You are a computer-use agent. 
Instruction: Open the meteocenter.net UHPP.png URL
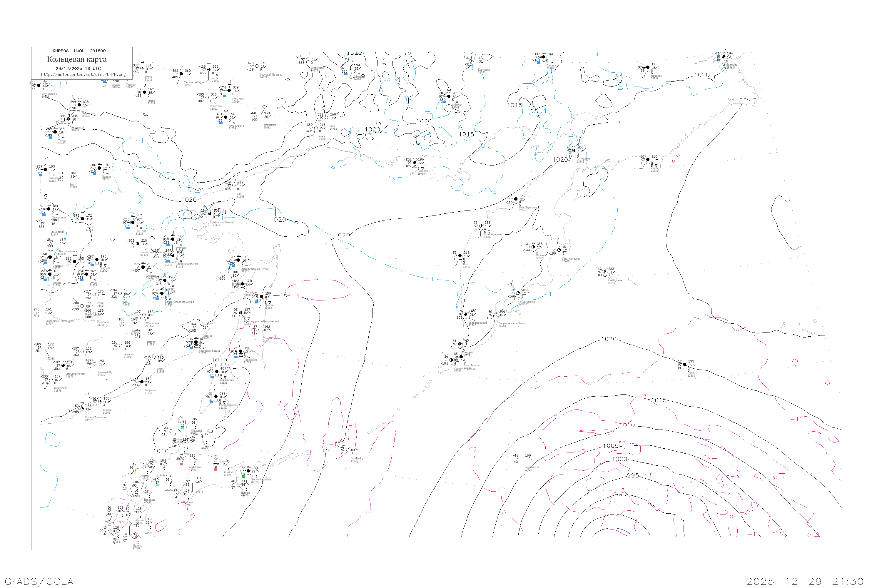(83, 75)
